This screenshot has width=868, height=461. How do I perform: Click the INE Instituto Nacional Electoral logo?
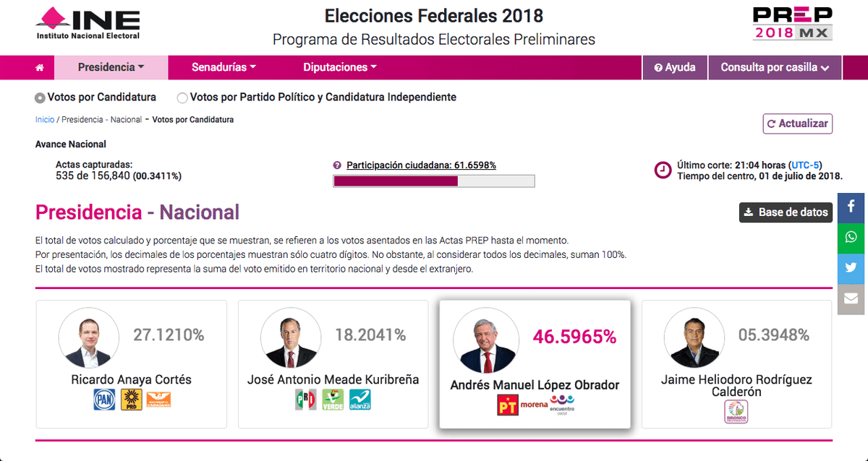(87, 22)
